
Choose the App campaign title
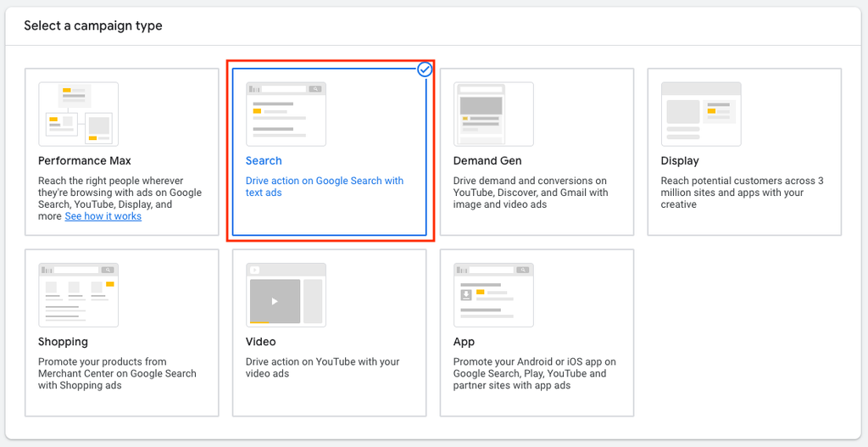[464, 342]
